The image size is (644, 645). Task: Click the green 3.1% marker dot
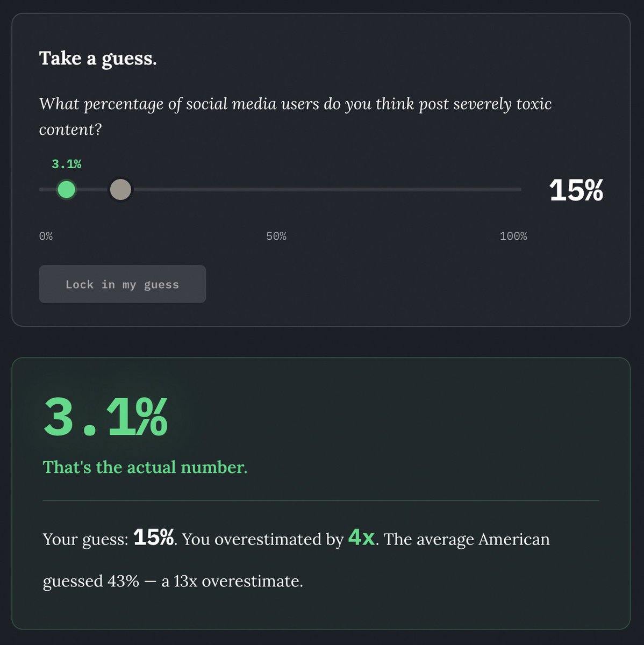pos(66,189)
